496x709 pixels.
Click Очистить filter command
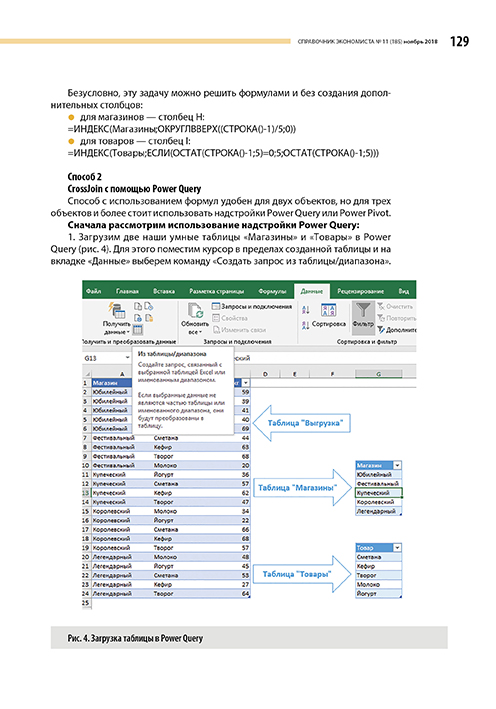coord(395,307)
